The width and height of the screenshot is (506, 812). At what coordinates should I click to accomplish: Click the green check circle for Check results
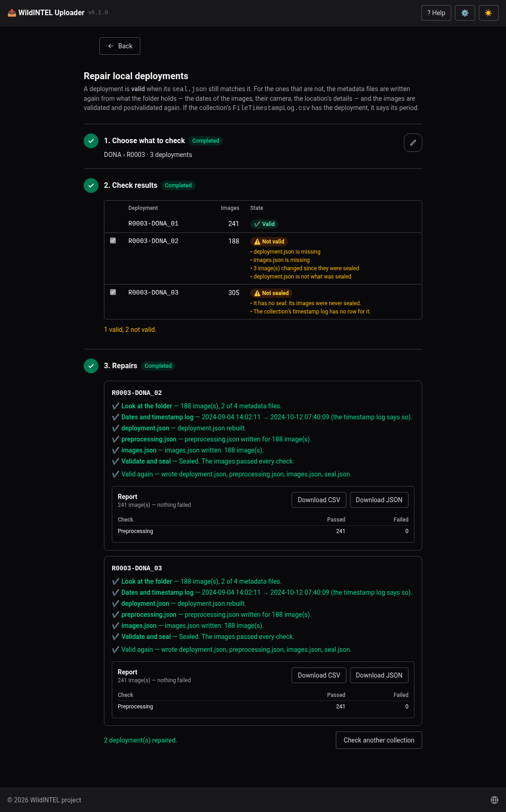pyautogui.click(x=91, y=186)
